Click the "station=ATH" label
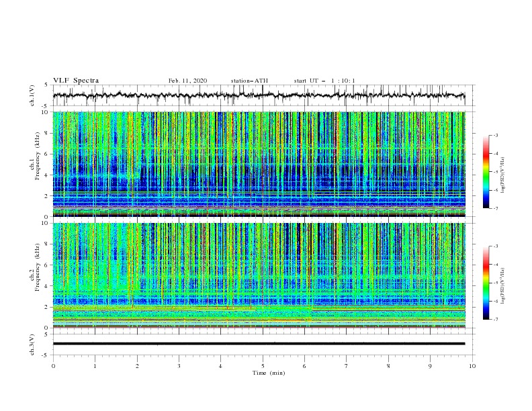This screenshot has width=532, height=411. [x=249, y=81]
